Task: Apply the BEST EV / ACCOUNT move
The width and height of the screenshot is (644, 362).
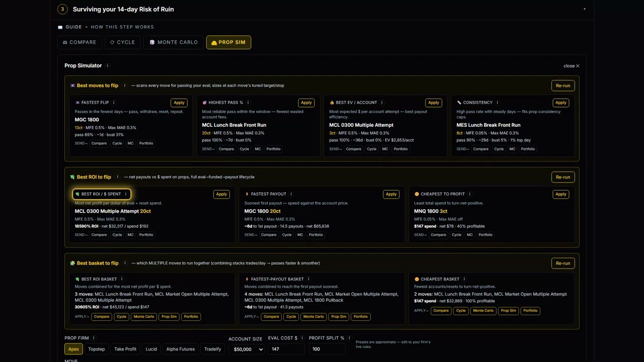Action: (x=434, y=103)
